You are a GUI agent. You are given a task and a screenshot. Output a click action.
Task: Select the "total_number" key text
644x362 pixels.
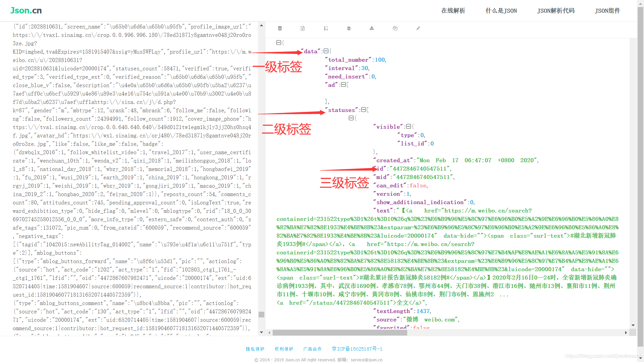(348, 60)
